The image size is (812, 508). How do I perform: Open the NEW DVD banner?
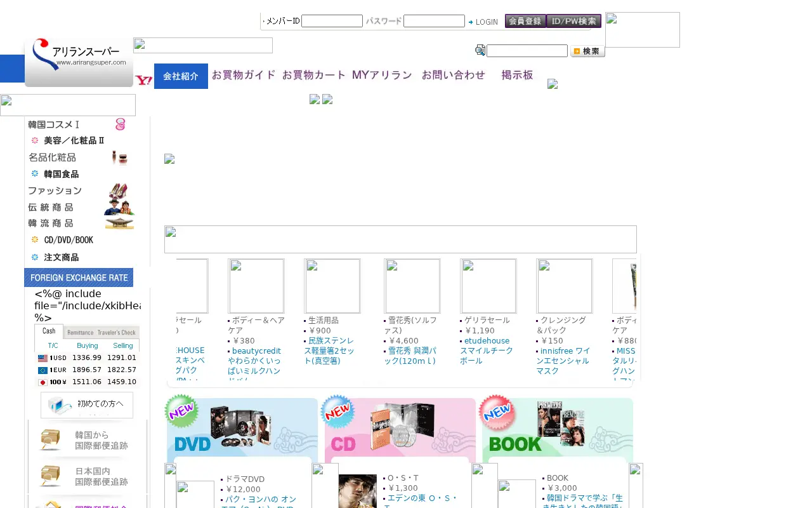[x=242, y=427]
